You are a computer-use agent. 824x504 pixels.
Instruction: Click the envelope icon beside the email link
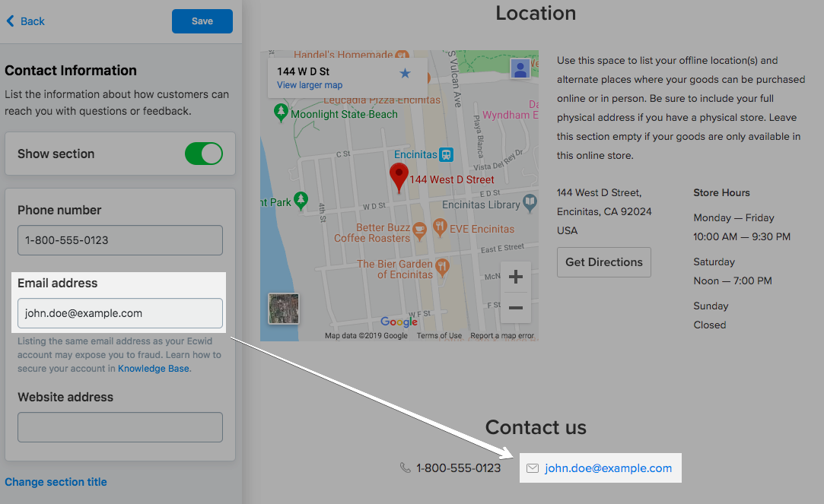pyautogui.click(x=533, y=468)
